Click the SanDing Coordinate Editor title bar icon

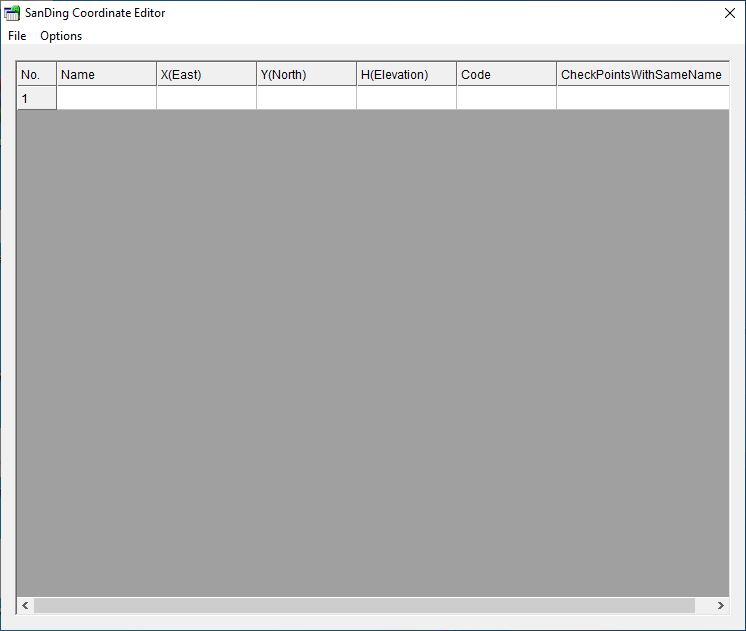point(12,13)
